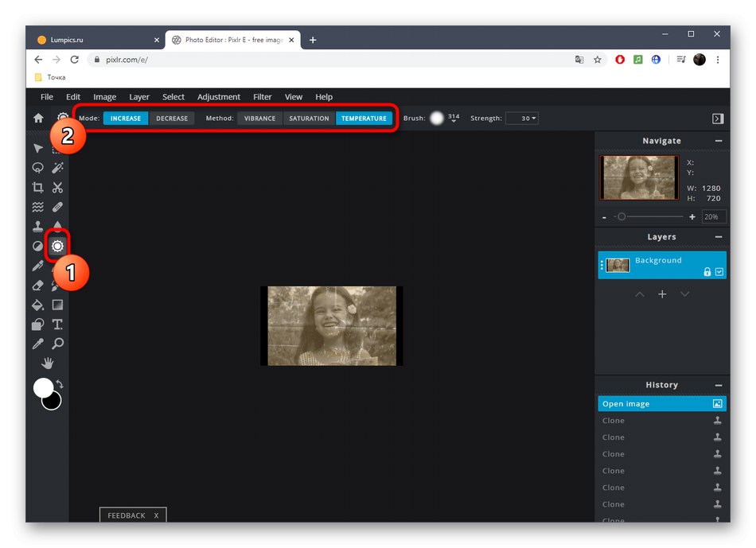756x548 pixels.
Task: Open the View menu
Action: pyautogui.click(x=293, y=97)
